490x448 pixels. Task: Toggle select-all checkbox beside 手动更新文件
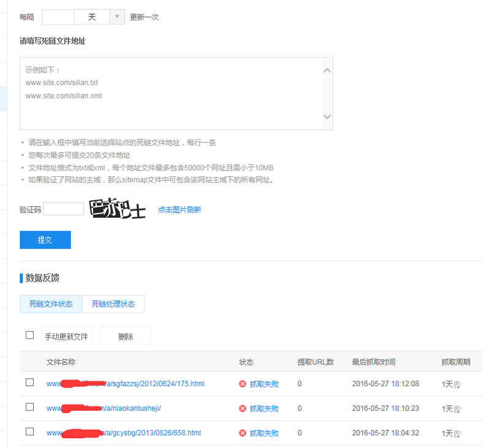coord(29,335)
